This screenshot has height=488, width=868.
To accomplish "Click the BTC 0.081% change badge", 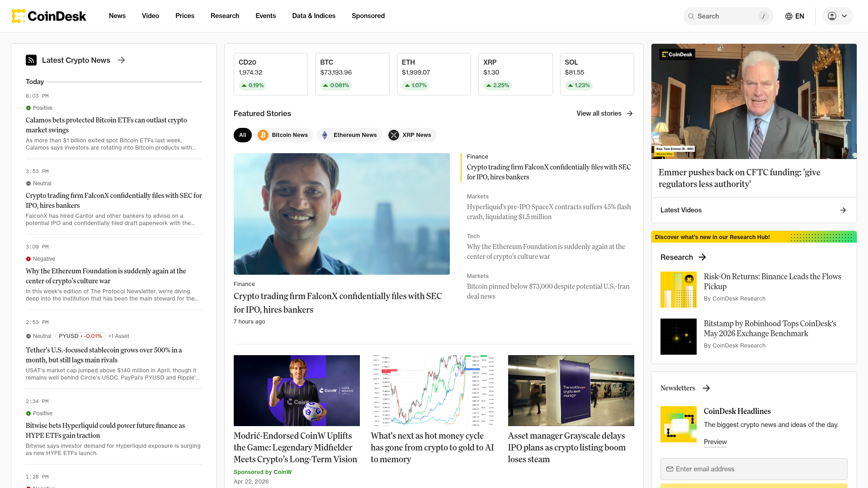I will 336,85.
